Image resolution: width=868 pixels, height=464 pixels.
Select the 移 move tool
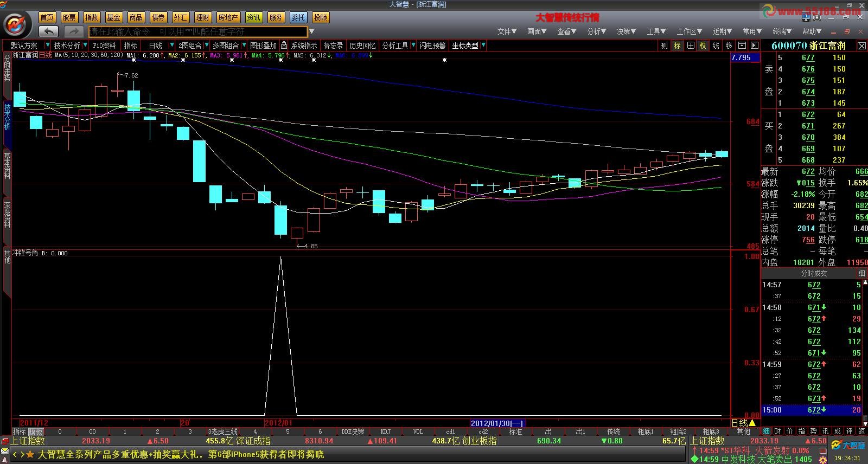pos(729,46)
